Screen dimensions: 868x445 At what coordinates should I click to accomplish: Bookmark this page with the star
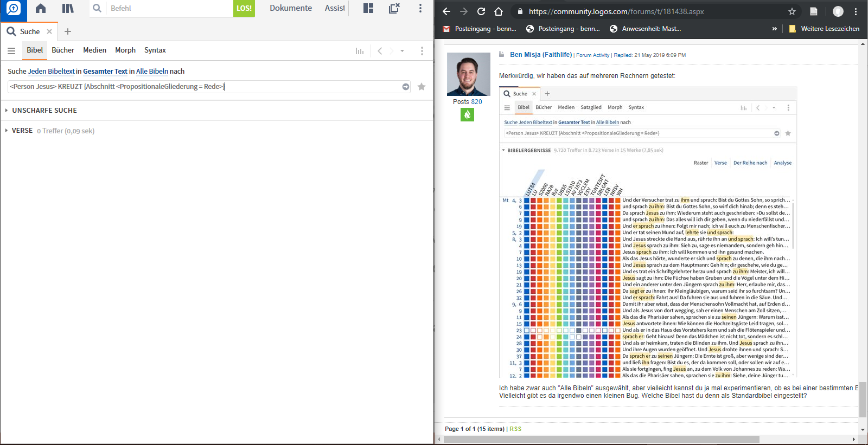pyautogui.click(x=792, y=11)
